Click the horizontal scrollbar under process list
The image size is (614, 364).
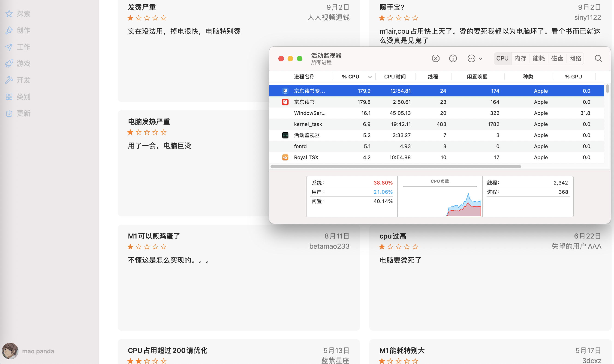(x=395, y=167)
